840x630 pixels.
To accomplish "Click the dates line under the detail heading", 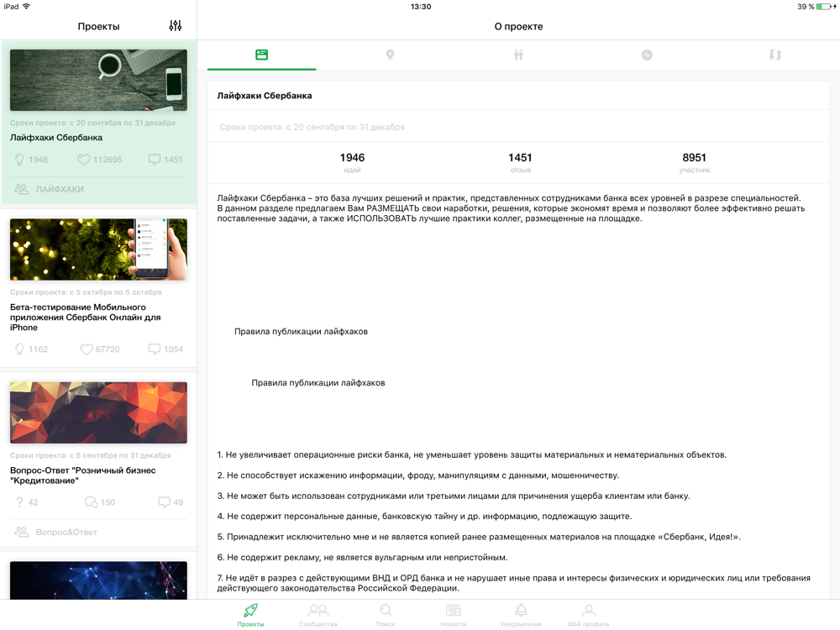I will [312, 127].
